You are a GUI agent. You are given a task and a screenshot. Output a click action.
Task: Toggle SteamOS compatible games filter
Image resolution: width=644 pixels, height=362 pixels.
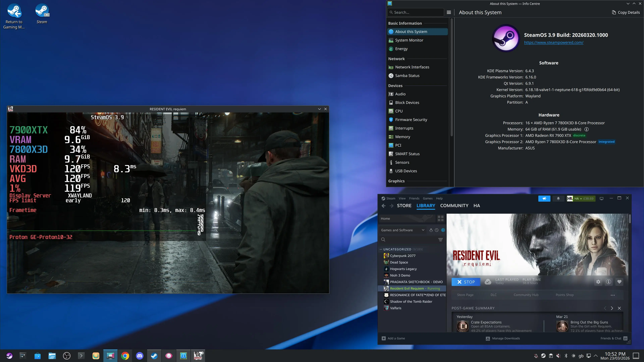[x=431, y=230]
